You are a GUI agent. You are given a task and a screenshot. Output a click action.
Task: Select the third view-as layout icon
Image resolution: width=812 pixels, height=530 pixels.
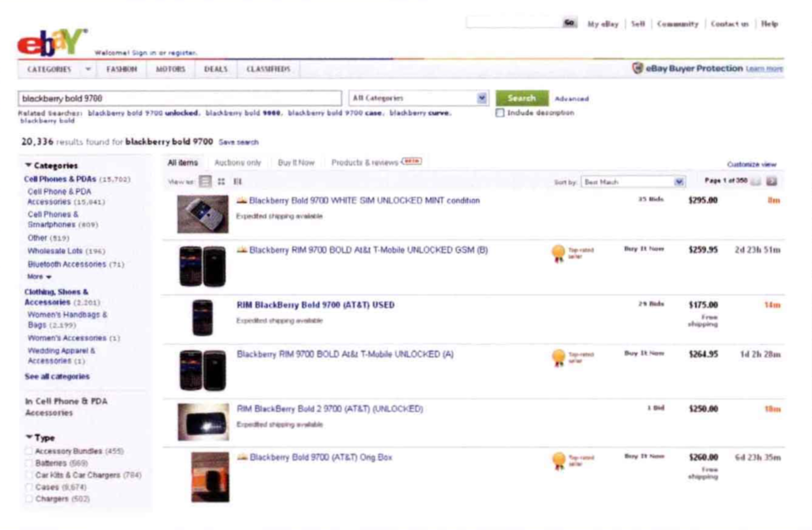(238, 182)
